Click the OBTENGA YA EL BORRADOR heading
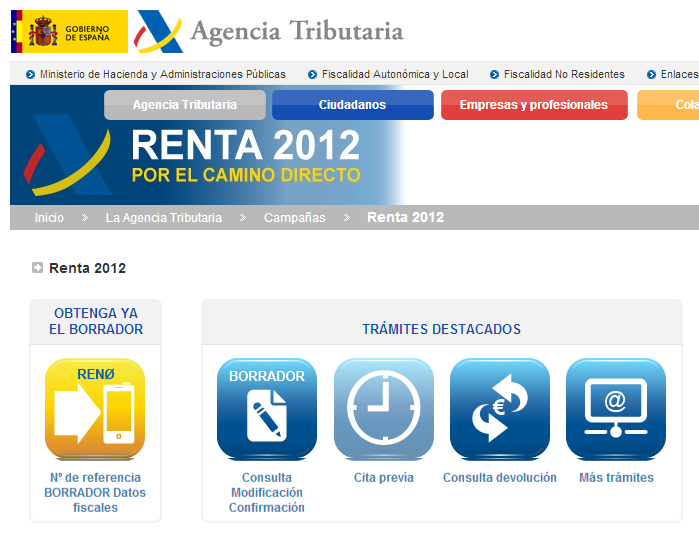Screen dimensions: 699x535 (x=96, y=321)
